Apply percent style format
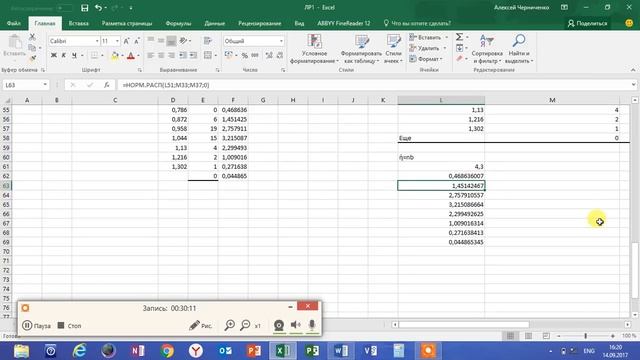 click(244, 55)
